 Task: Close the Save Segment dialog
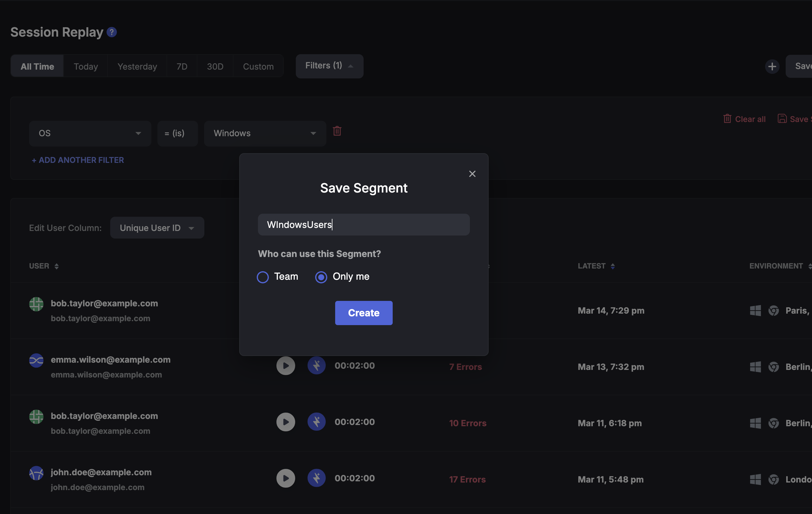click(472, 174)
